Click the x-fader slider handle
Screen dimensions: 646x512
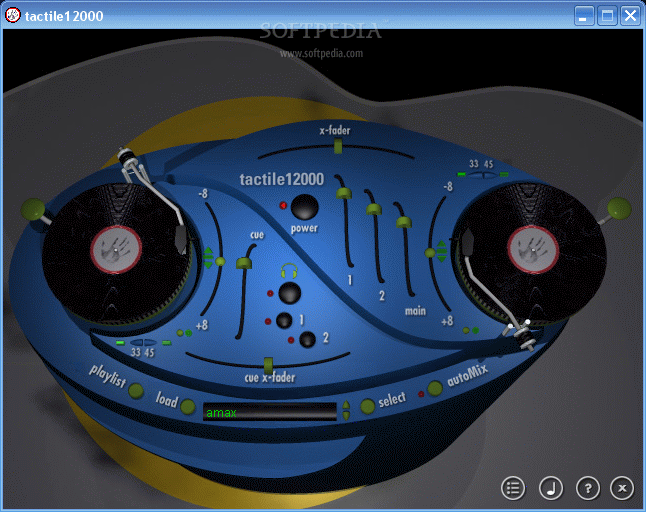338,146
